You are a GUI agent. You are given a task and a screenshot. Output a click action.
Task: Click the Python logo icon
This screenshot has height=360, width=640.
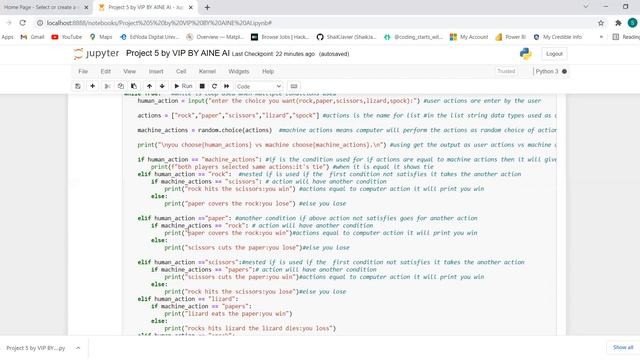526,54
